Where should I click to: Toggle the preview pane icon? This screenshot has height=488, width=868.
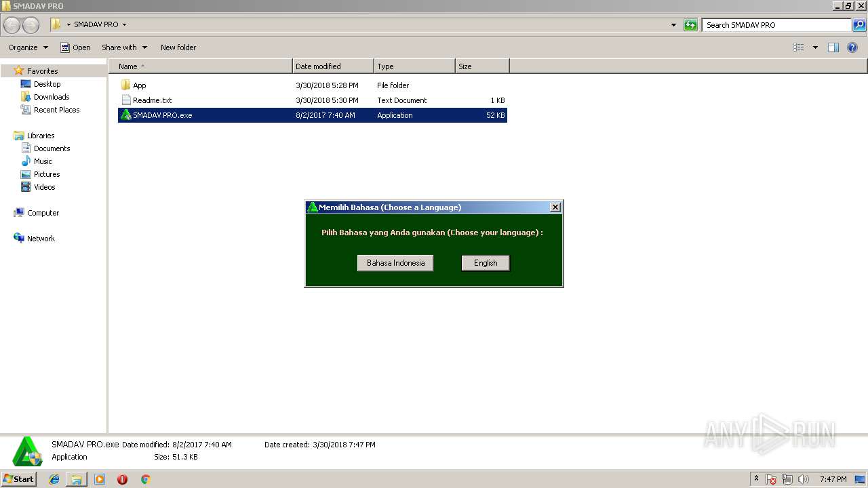tap(833, 47)
